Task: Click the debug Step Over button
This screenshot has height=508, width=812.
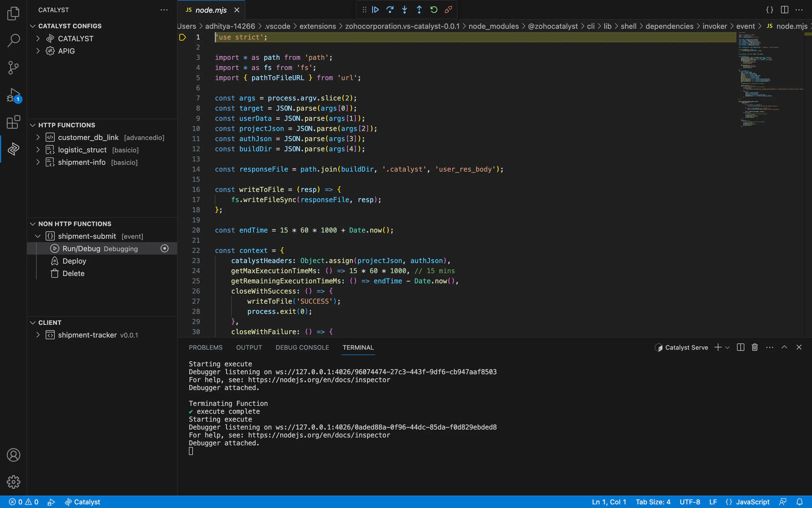Action: click(x=390, y=10)
